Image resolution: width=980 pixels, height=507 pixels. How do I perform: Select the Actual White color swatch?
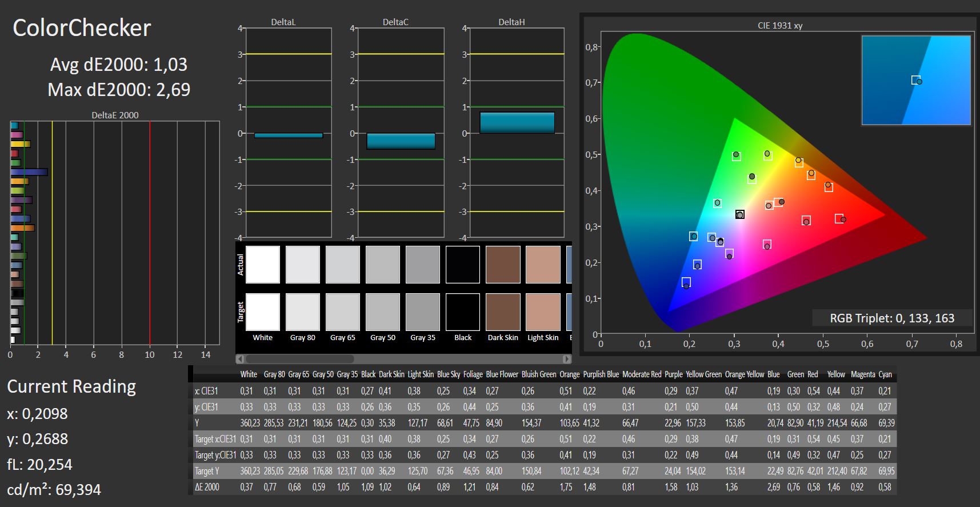pos(263,265)
